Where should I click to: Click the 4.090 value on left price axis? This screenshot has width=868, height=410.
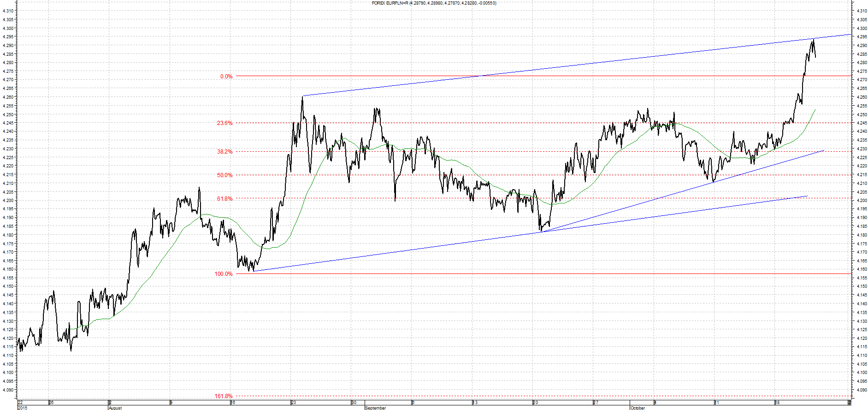(x=8, y=390)
